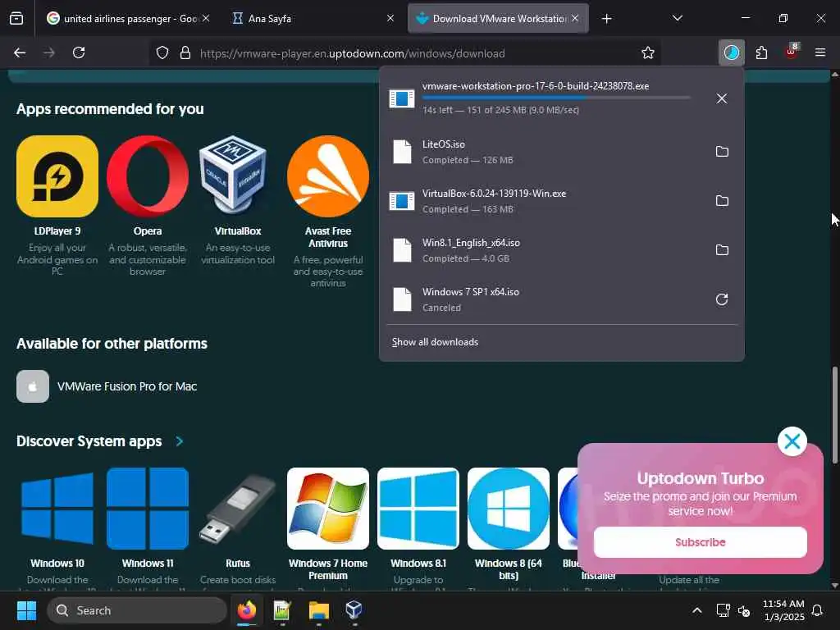Close the Uptodown Turbo promo popup
Viewport: 840px width, 630px height.
click(792, 441)
